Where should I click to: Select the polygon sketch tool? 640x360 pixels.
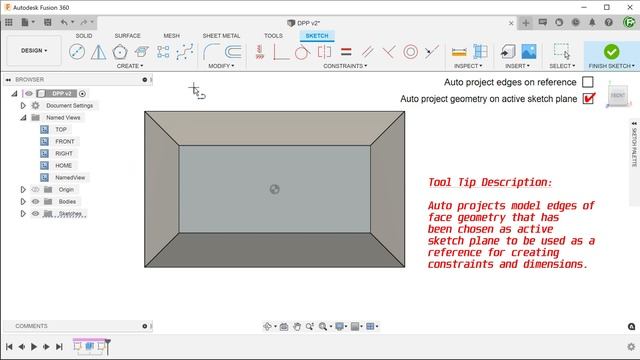120,52
